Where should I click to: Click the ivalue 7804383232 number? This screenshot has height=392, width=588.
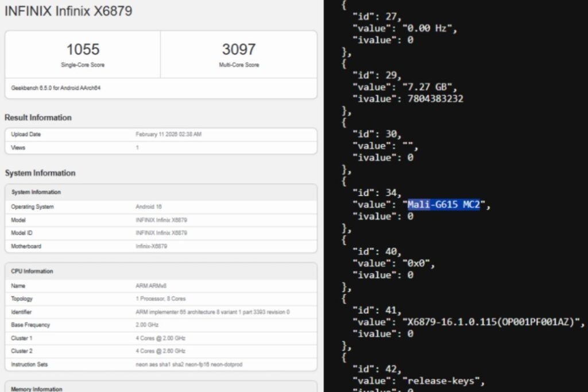435,99
